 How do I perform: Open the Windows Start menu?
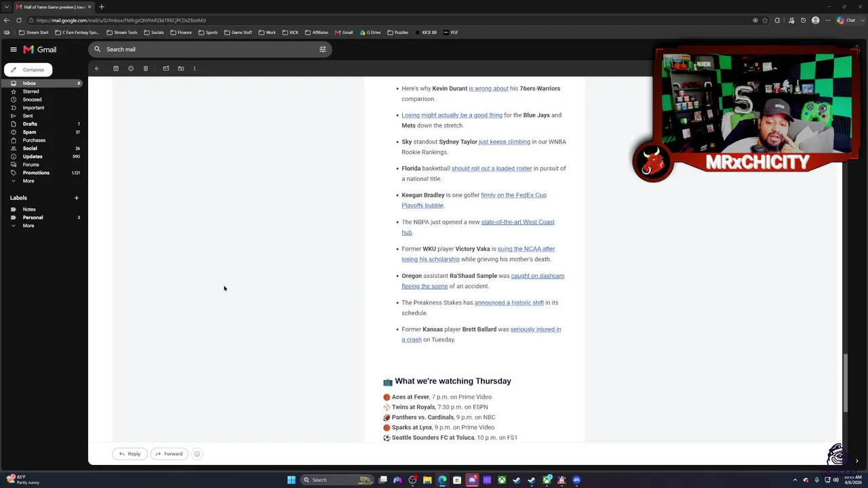[292, 480]
